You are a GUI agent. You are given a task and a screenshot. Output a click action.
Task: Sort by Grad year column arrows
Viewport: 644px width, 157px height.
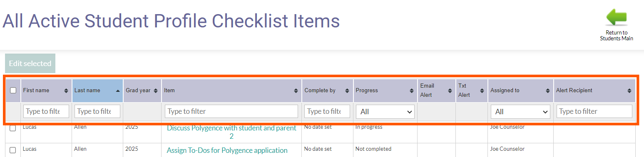156,91
